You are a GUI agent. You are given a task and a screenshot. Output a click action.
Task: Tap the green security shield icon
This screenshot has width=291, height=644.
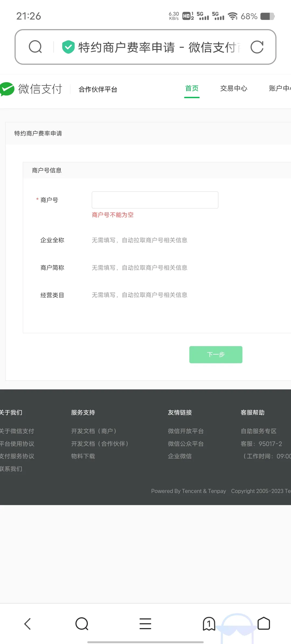[x=68, y=47]
